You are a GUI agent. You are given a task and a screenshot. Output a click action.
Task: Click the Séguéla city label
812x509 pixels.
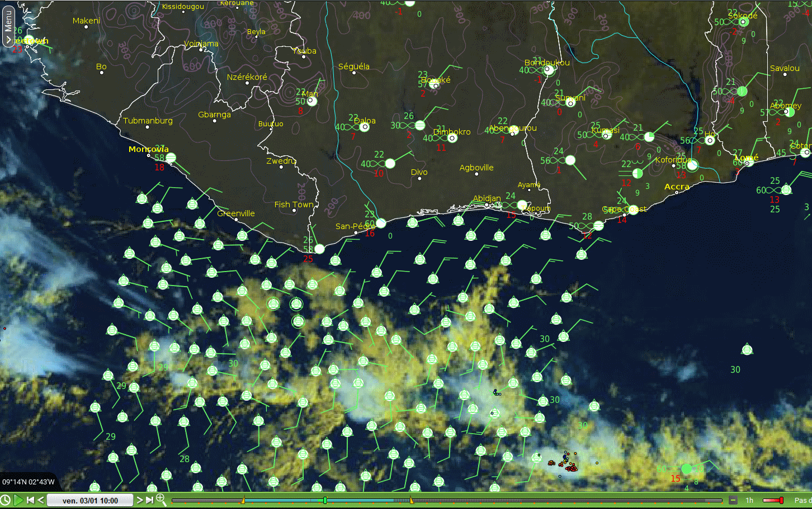click(x=354, y=66)
